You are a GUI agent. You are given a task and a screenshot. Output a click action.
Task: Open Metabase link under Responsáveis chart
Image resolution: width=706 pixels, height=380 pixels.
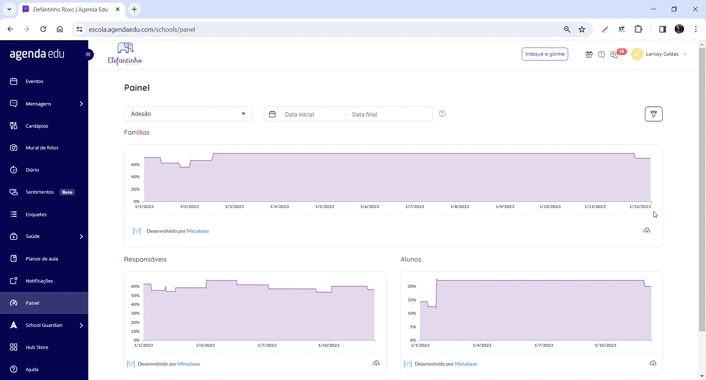(189, 364)
